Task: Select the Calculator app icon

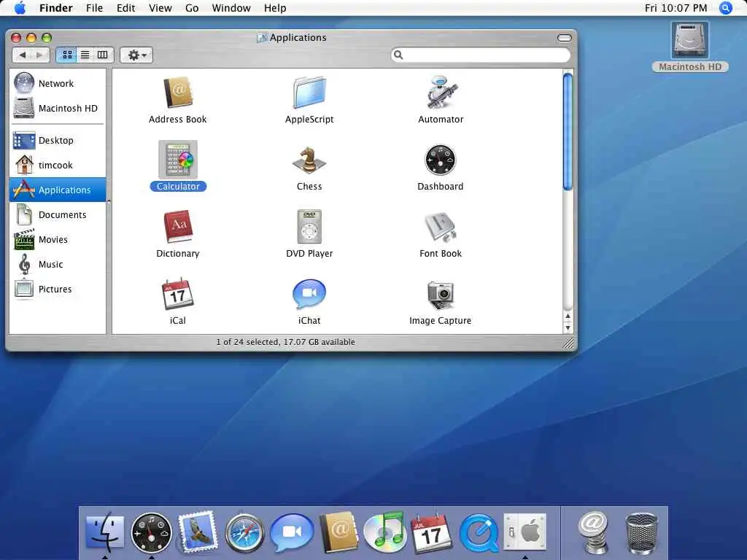Action: pyautogui.click(x=178, y=159)
